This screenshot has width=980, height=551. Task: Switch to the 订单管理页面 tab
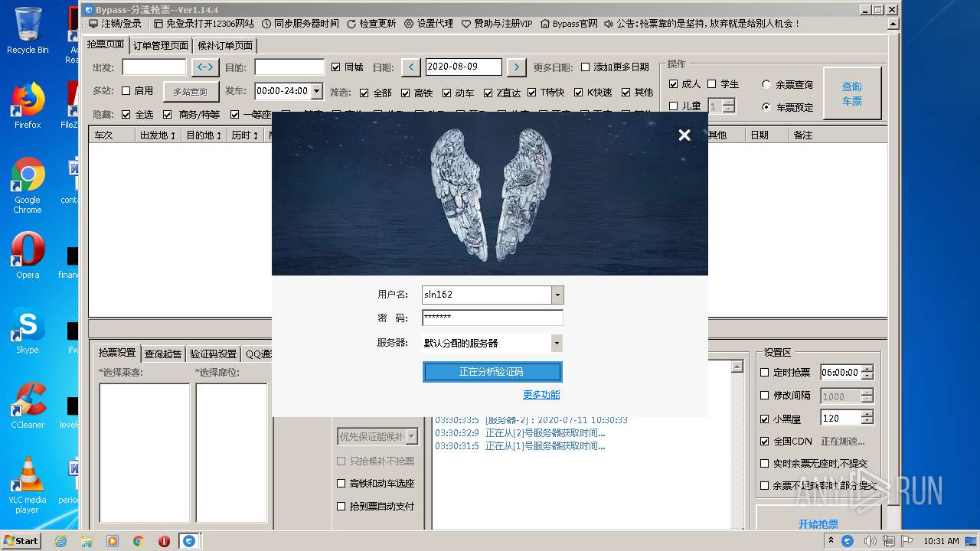click(161, 45)
